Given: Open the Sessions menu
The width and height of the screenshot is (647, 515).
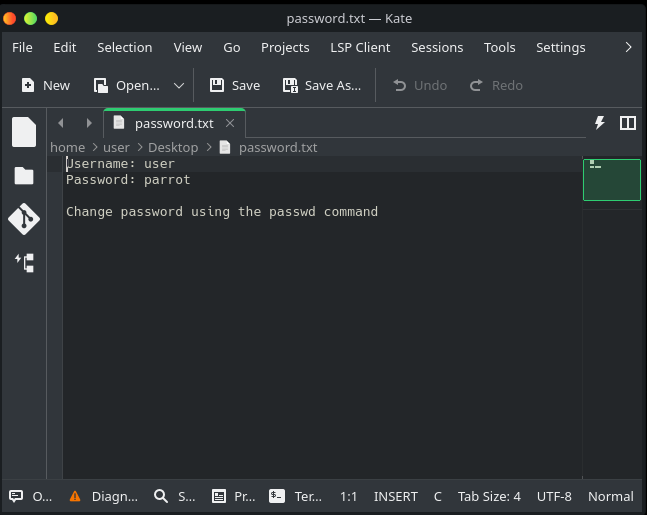Looking at the screenshot, I should [x=437, y=47].
